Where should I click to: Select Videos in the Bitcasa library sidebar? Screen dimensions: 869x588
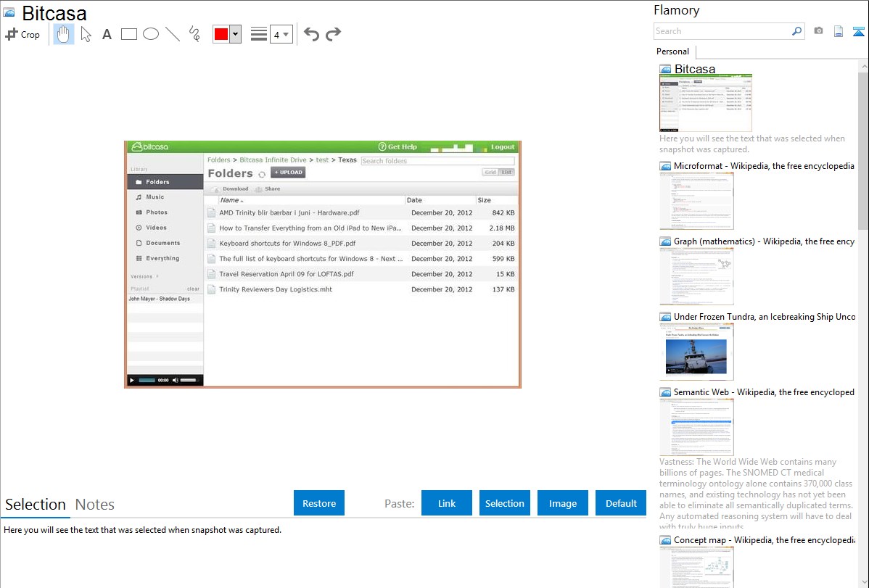click(x=165, y=228)
